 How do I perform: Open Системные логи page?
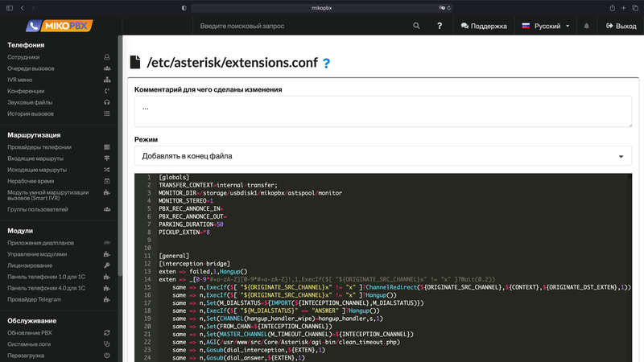(x=29, y=344)
